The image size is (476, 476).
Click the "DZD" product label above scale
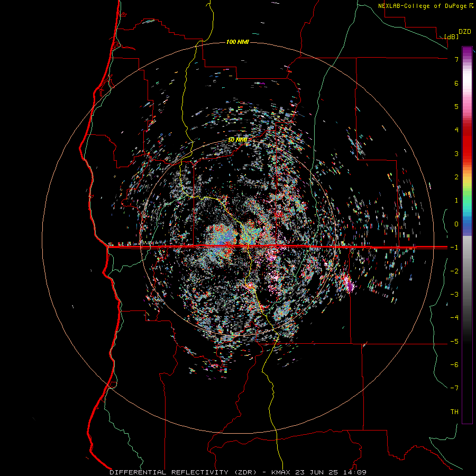click(x=465, y=32)
